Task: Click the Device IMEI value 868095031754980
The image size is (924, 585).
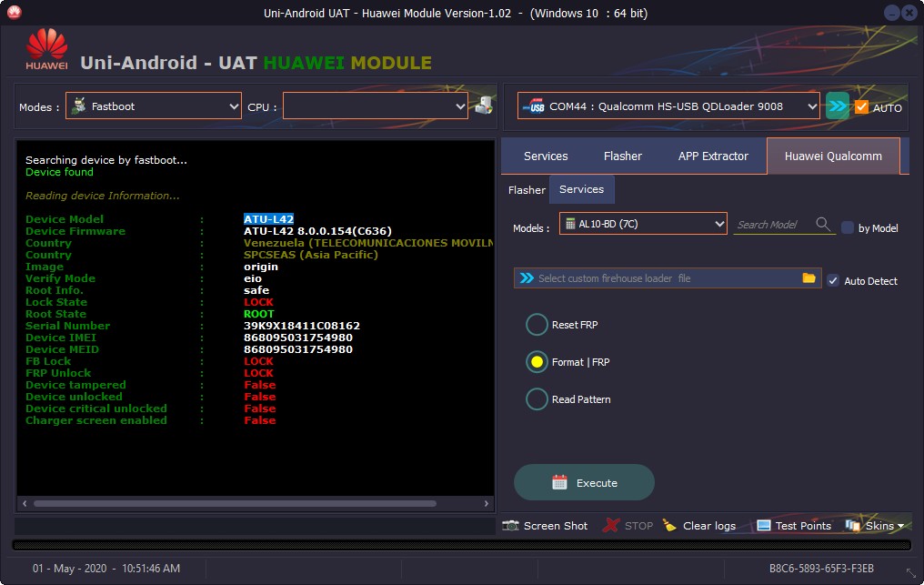Action: [298, 338]
